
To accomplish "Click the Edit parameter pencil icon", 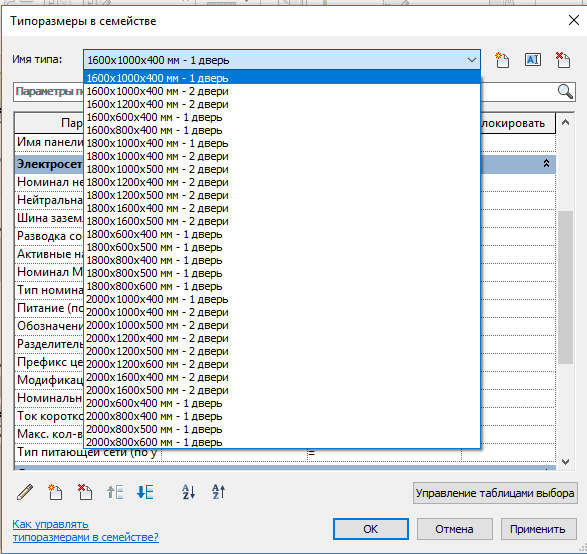I will tap(25, 492).
